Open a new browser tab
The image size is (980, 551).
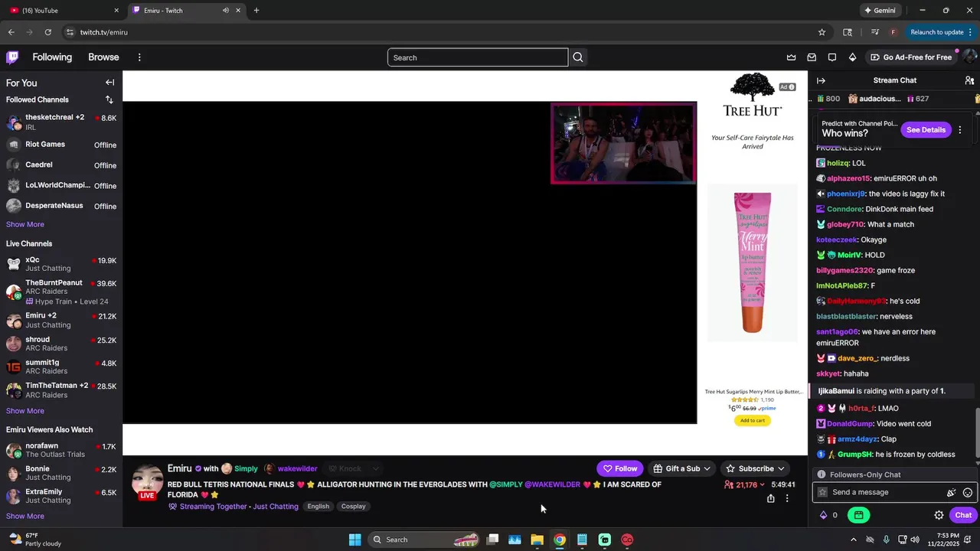pos(256,11)
